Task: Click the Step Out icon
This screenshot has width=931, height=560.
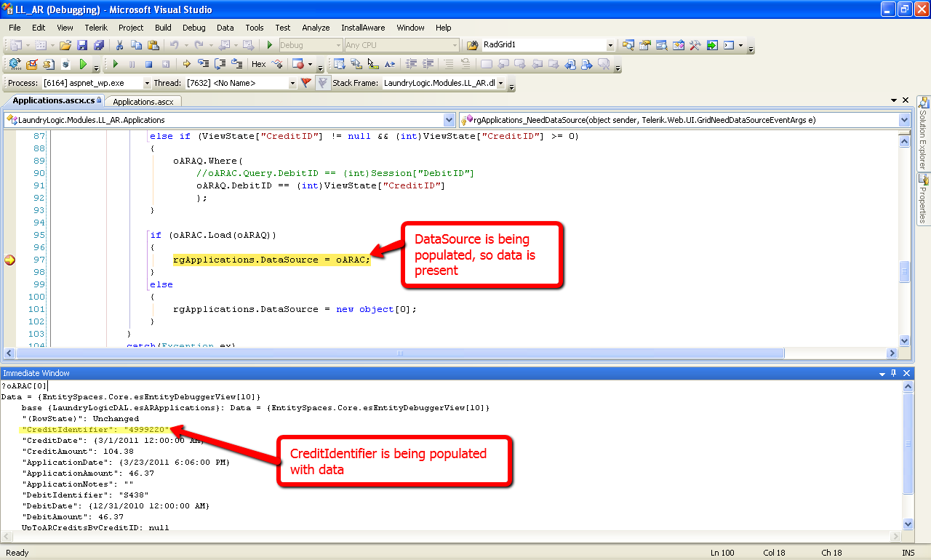Action: [x=236, y=64]
